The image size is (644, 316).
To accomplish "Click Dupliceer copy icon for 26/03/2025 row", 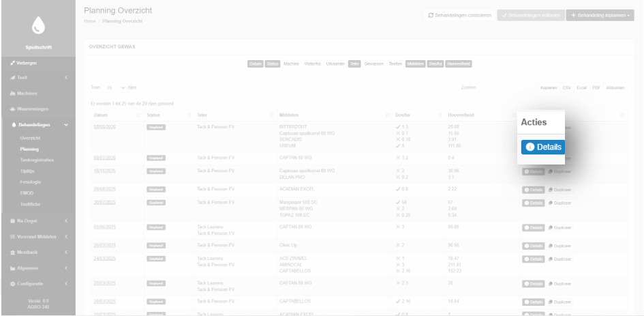I will click(551, 246).
